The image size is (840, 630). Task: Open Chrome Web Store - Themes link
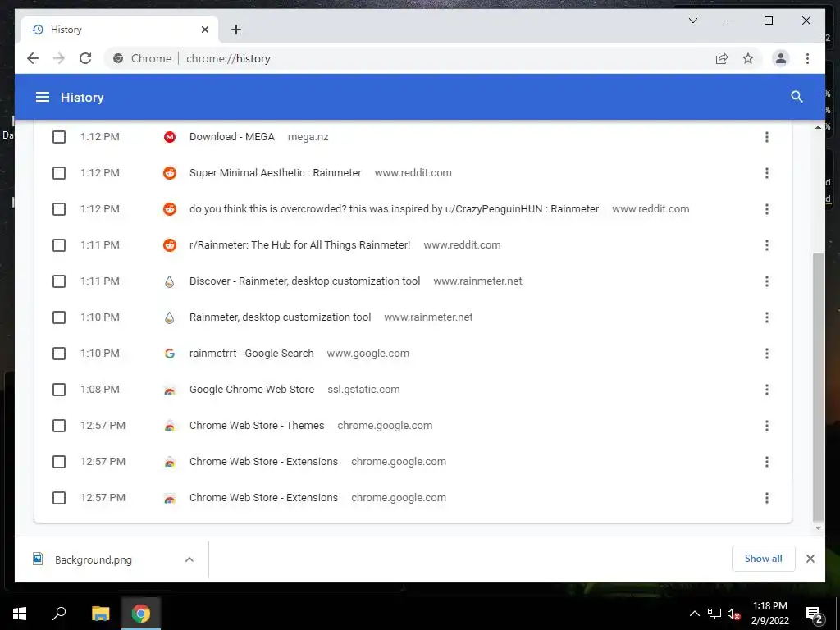pyautogui.click(x=257, y=426)
